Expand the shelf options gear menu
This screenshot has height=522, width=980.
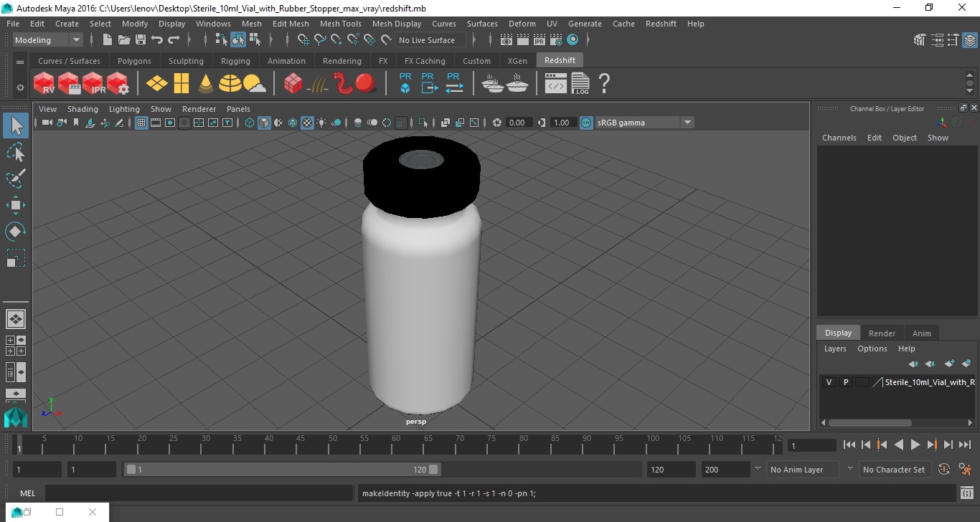point(20,87)
